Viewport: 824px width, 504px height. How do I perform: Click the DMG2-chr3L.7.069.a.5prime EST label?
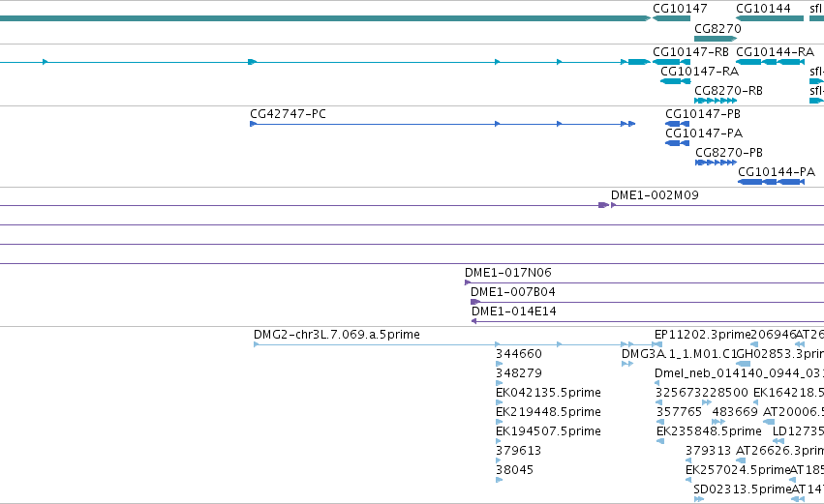pos(337,335)
